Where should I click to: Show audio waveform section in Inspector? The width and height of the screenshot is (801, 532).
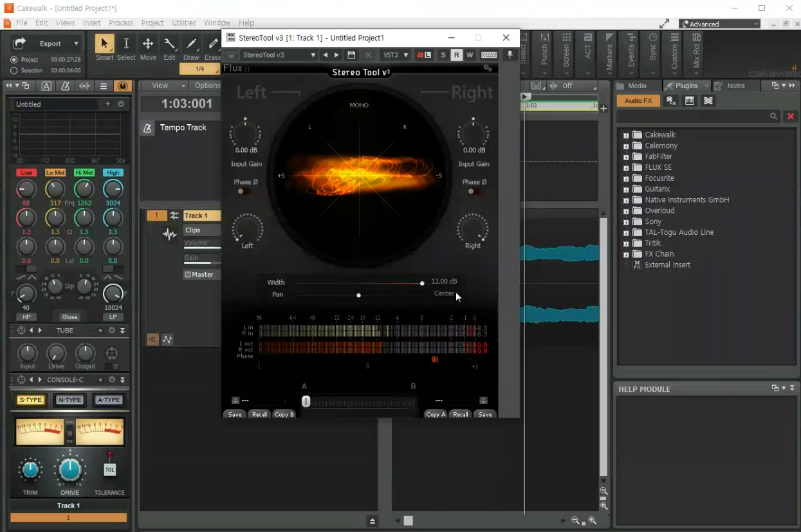pyautogui.click(x=85, y=86)
